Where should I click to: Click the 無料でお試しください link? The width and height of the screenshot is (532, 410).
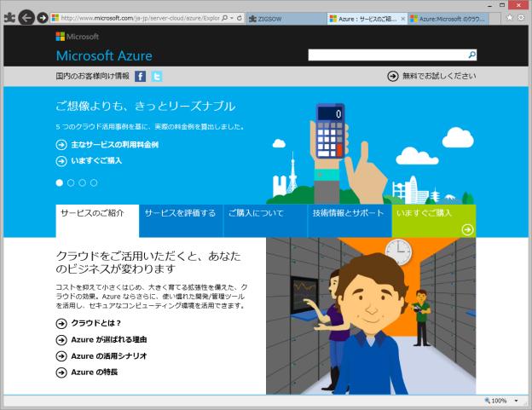(x=431, y=76)
